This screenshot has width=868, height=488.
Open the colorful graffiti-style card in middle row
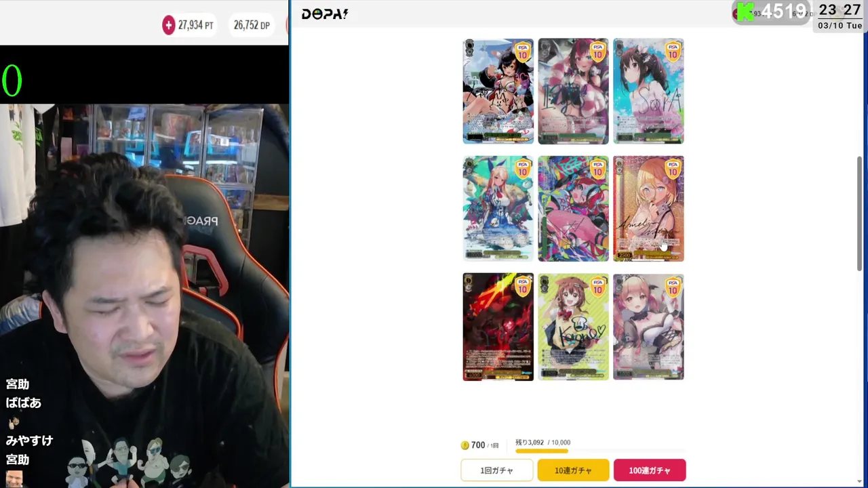pos(574,209)
